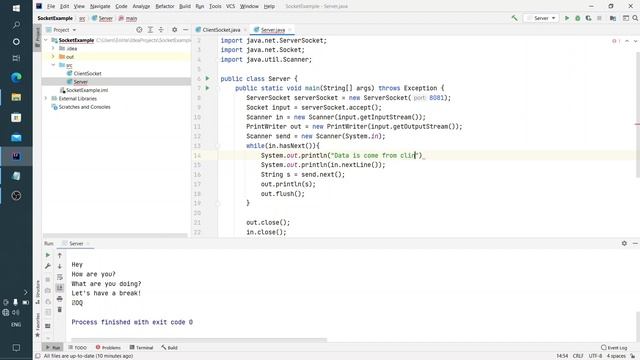Click the UTF-8 encoding in status bar
This screenshot has width=640, height=360.
click(x=595, y=356)
